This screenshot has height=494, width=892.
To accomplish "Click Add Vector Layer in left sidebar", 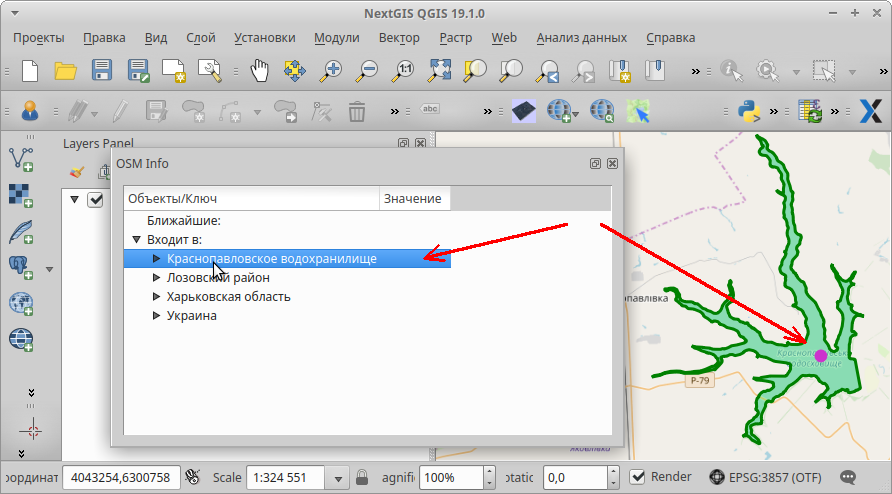I will point(21,159).
